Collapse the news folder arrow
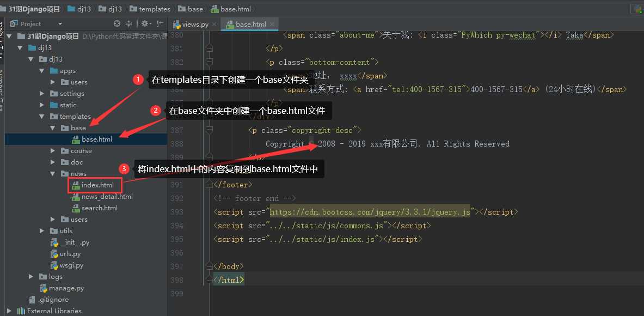 [x=53, y=174]
